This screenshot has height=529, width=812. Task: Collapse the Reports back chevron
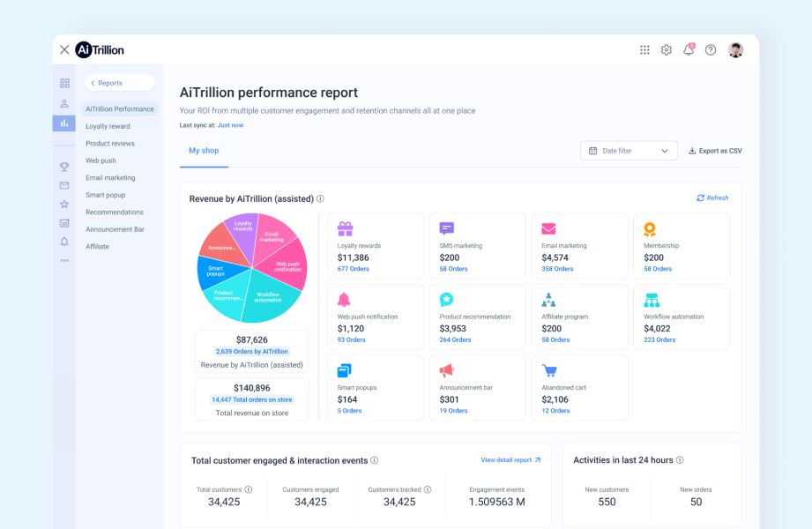[x=93, y=83]
